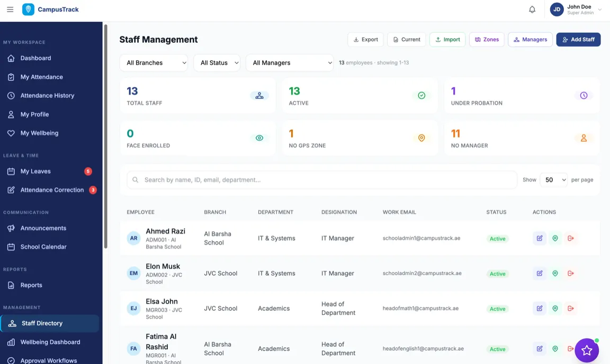Click the Face Enrolled eye icon
610x364 pixels.
[259, 138]
